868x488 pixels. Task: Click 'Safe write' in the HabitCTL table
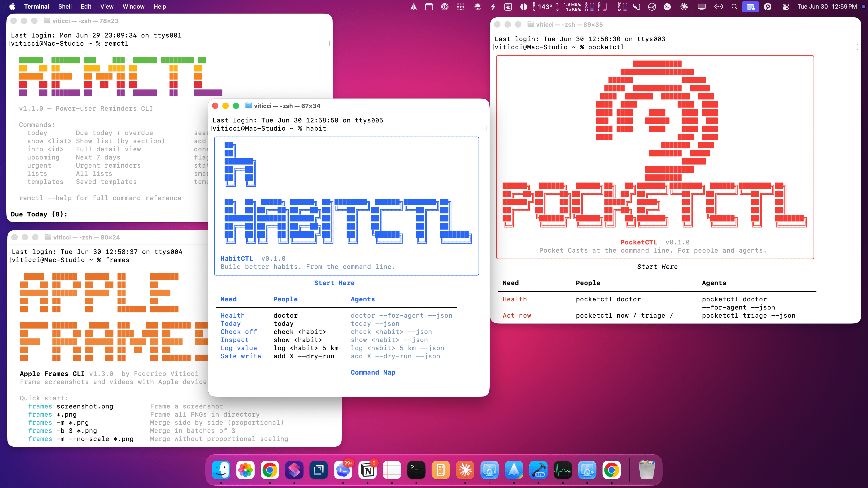coord(241,356)
